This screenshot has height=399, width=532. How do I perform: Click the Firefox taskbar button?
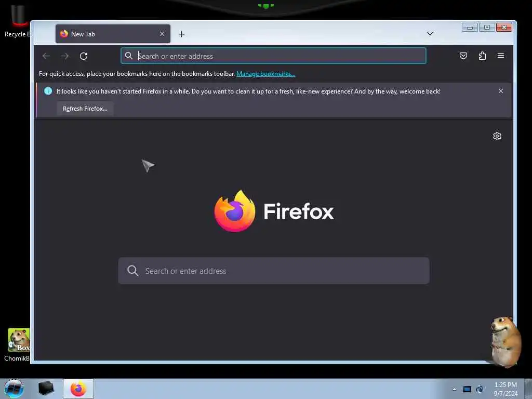coord(78,389)
